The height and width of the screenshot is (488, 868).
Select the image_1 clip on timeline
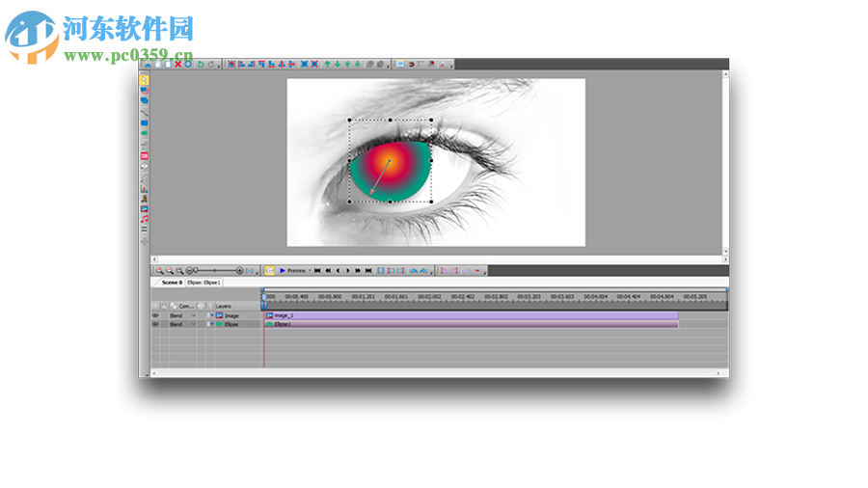point(472,315)
